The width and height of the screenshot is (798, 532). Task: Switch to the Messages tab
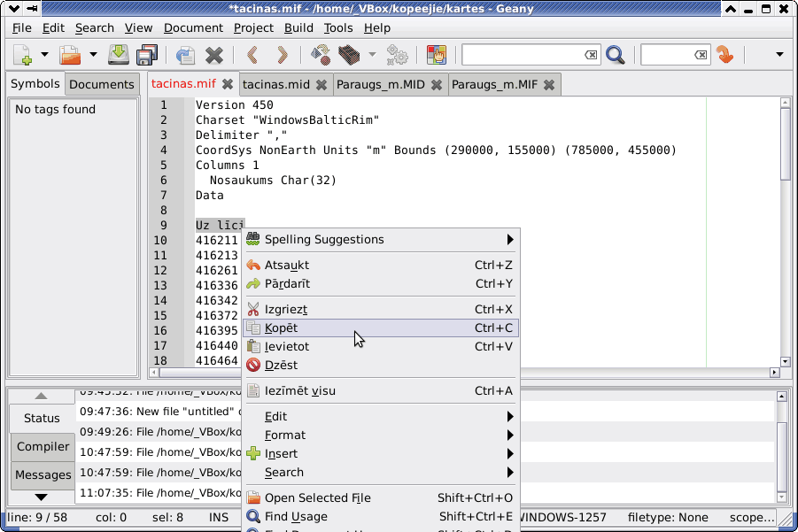(43, 475)
